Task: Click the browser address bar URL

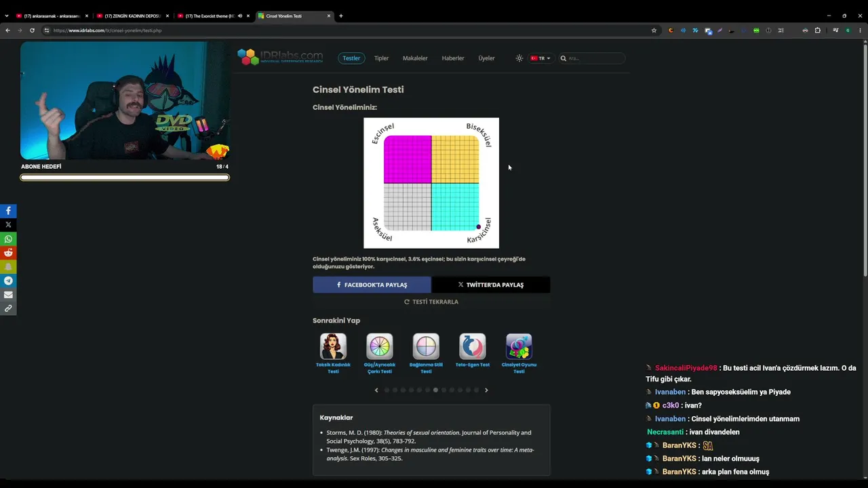Action: tap(107, 30)
